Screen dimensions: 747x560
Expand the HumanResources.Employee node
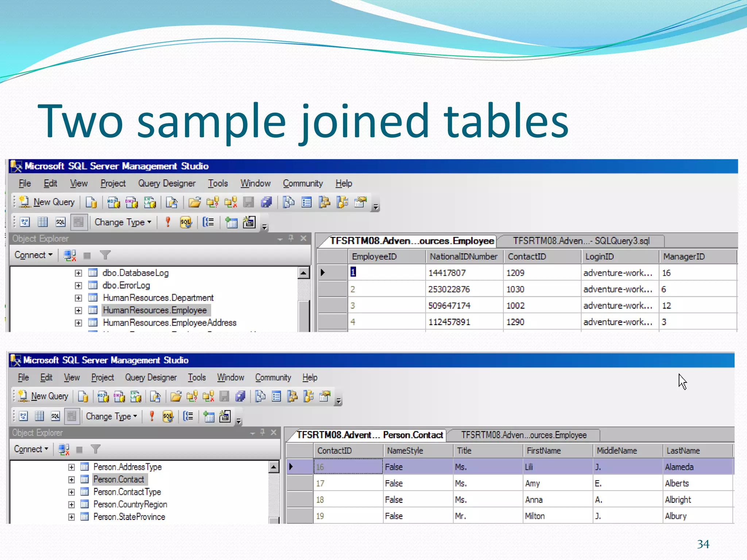point(78,310)
